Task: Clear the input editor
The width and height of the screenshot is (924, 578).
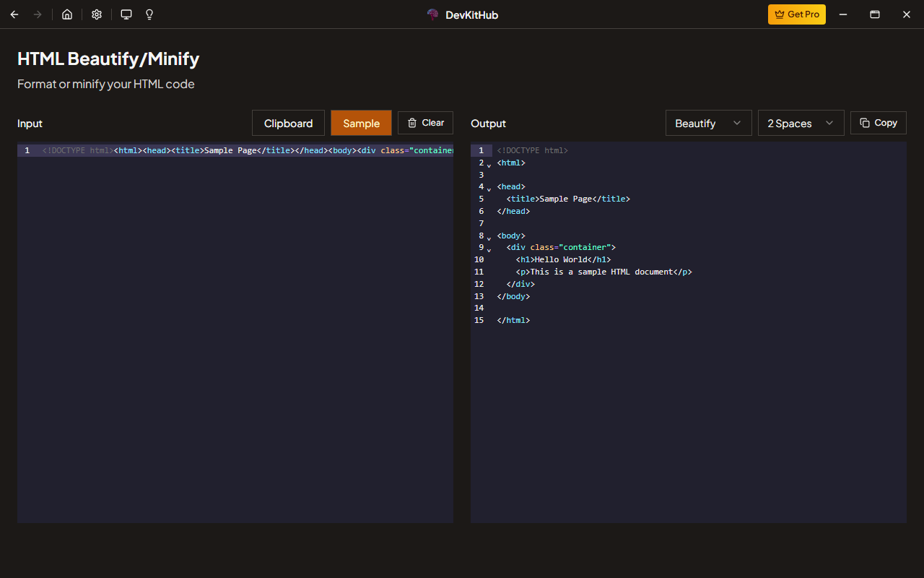Action: tap(425, 123)
